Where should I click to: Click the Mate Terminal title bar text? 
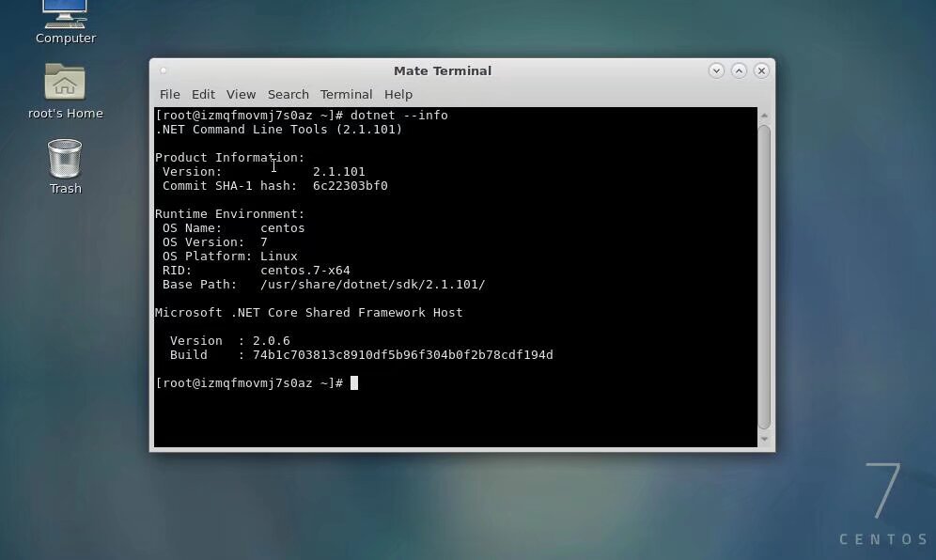[442, 70]
